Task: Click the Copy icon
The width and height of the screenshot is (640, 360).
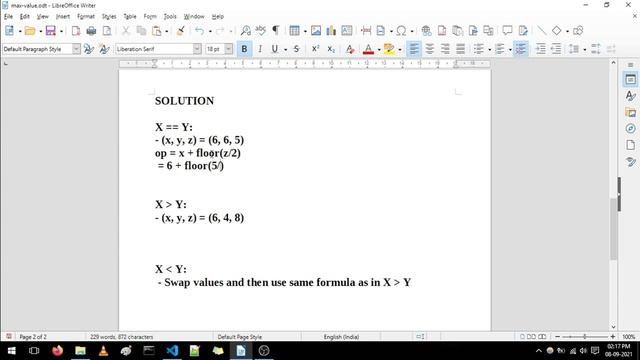Action: coord(141,31)
